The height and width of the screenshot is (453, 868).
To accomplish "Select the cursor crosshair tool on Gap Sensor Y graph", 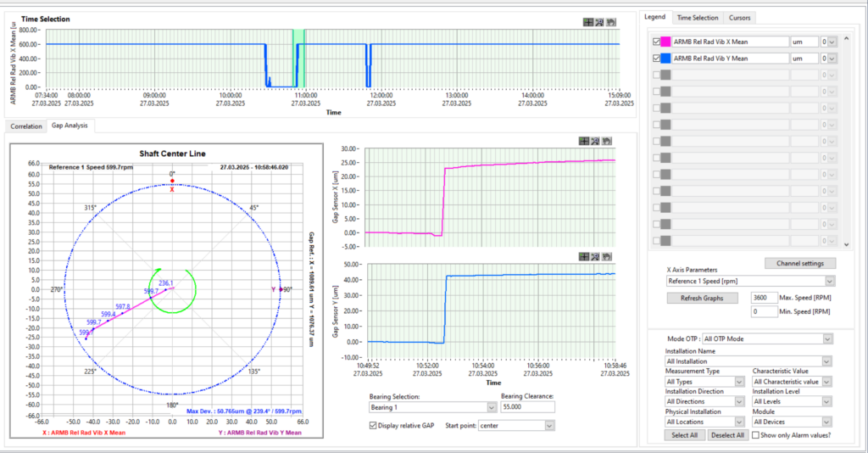I will pyautogui.click(x=584, y=256).
